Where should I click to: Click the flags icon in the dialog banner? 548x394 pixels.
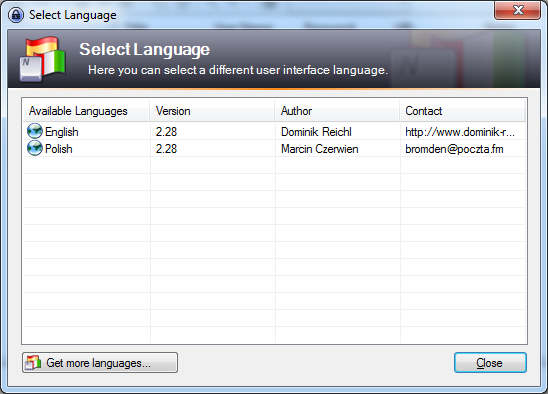43,59
